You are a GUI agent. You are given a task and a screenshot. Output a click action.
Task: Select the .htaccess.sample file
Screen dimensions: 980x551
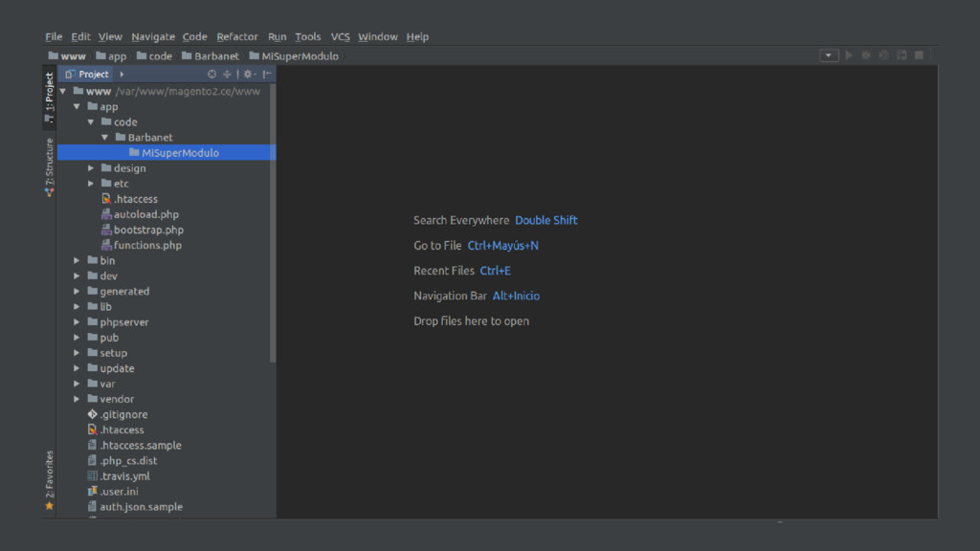coord(134,446)
